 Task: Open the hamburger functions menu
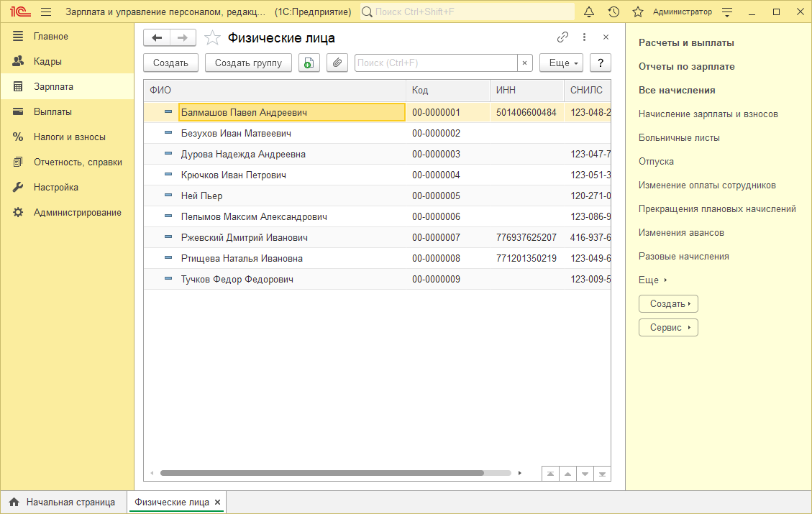coord(46,12)
